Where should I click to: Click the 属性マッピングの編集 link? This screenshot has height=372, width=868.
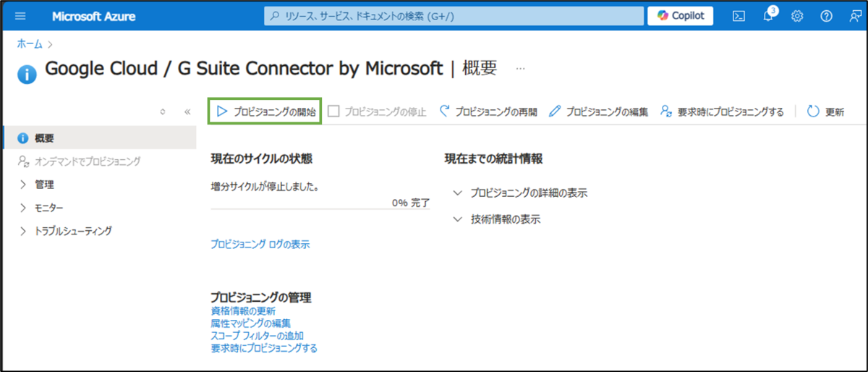(251, 323)
